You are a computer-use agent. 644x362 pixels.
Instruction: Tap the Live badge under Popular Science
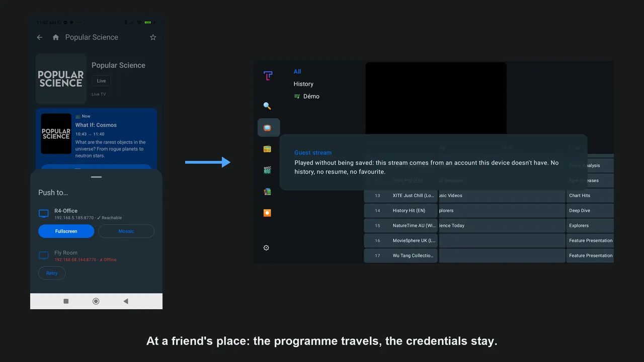[x=101, y=80]
